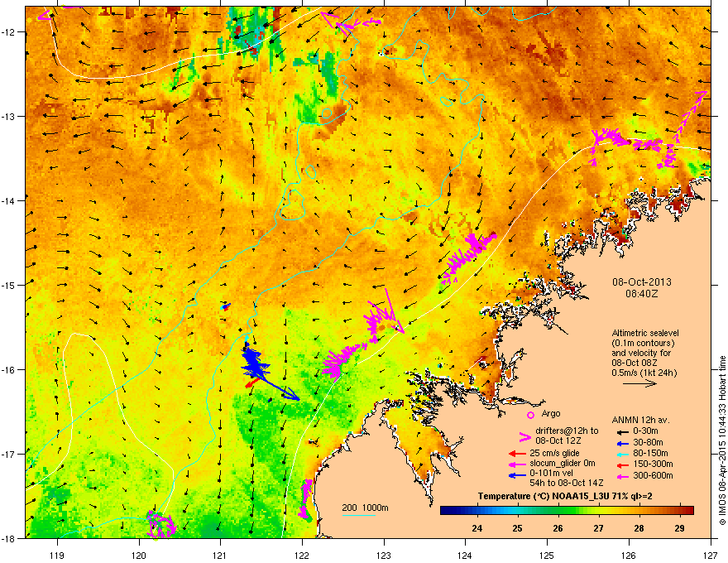
Task: Click the ANMN 12h av. heading
Action: click(x=640, y=420)
